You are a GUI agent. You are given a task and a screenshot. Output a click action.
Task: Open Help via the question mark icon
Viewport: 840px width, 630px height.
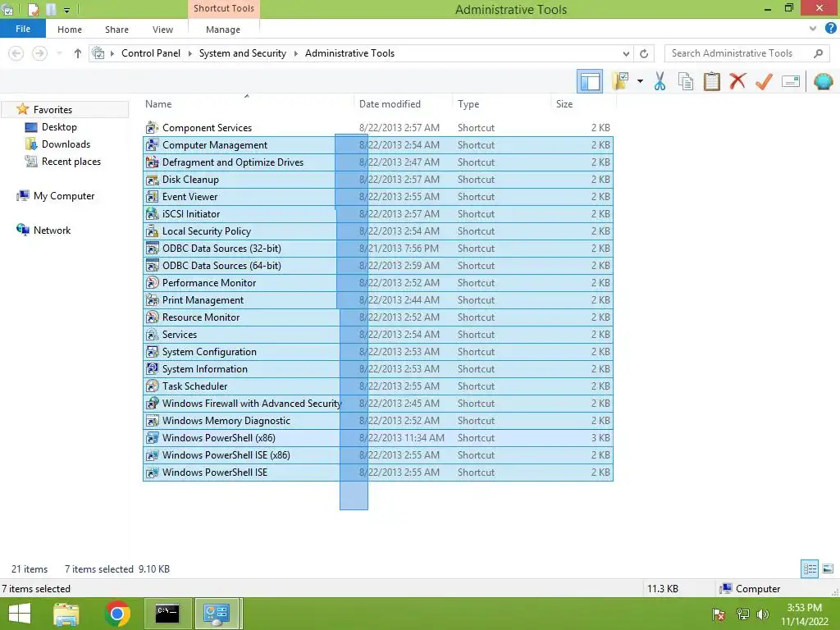[830, 29]
